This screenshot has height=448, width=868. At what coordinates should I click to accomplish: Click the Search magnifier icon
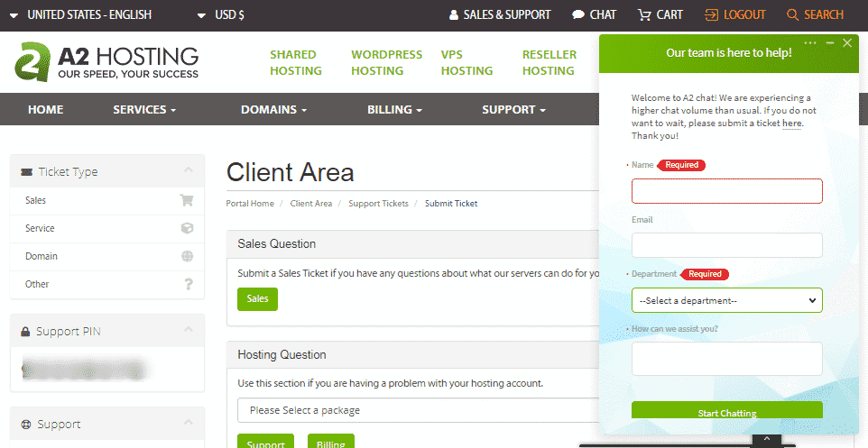coord(793,15)
